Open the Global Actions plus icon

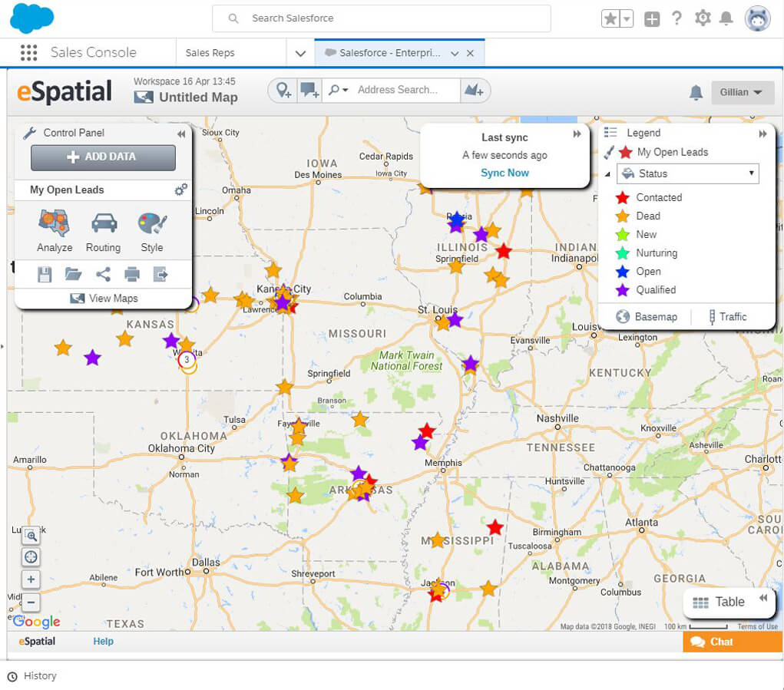coord(651,19)
